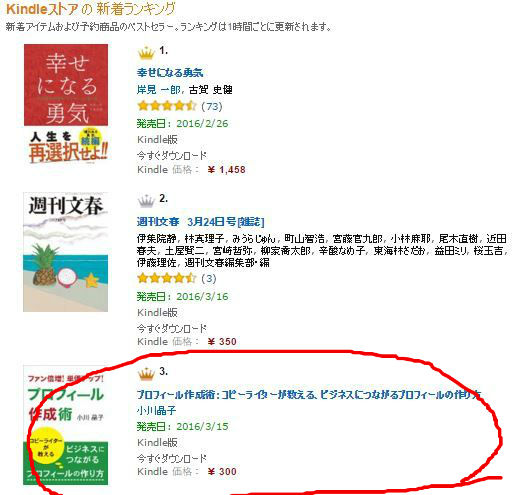Click the star rating for 幸せになる勇気
Screen dimensions: 522x495
tap(167, 106)
